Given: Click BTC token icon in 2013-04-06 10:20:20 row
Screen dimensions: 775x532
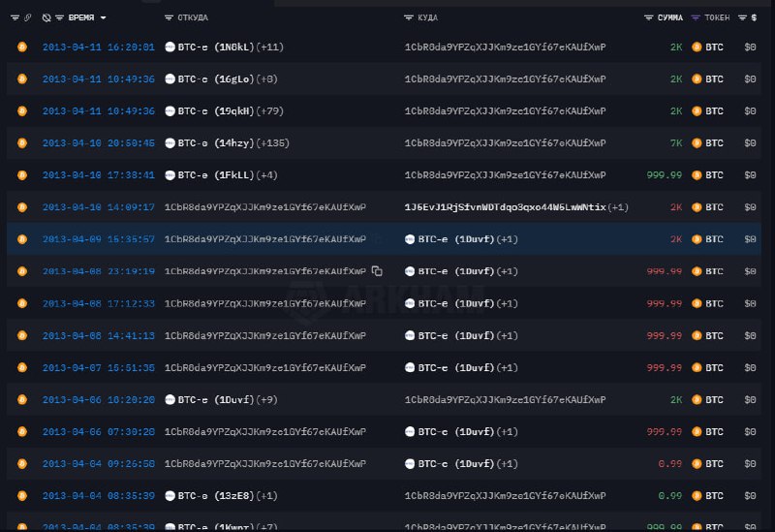Looking at the screenshot, I should (697, 399).
